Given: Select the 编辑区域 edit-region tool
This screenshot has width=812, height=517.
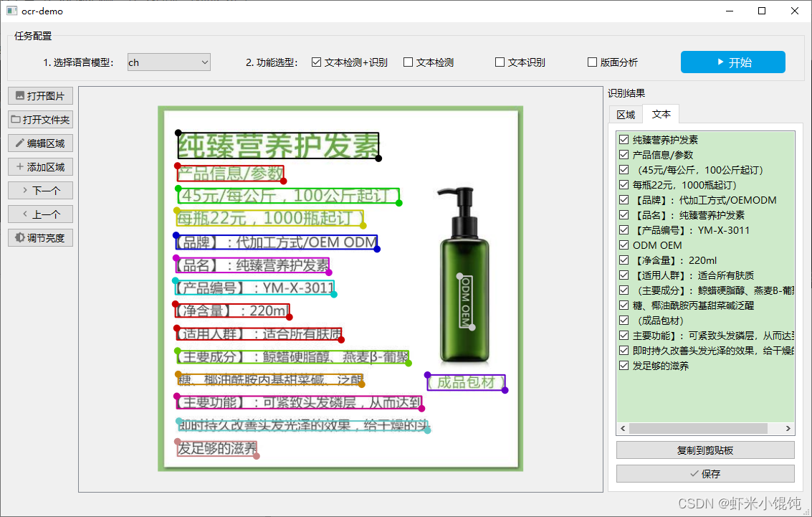Looking at the screenshot, I should (x=39, y=143).
